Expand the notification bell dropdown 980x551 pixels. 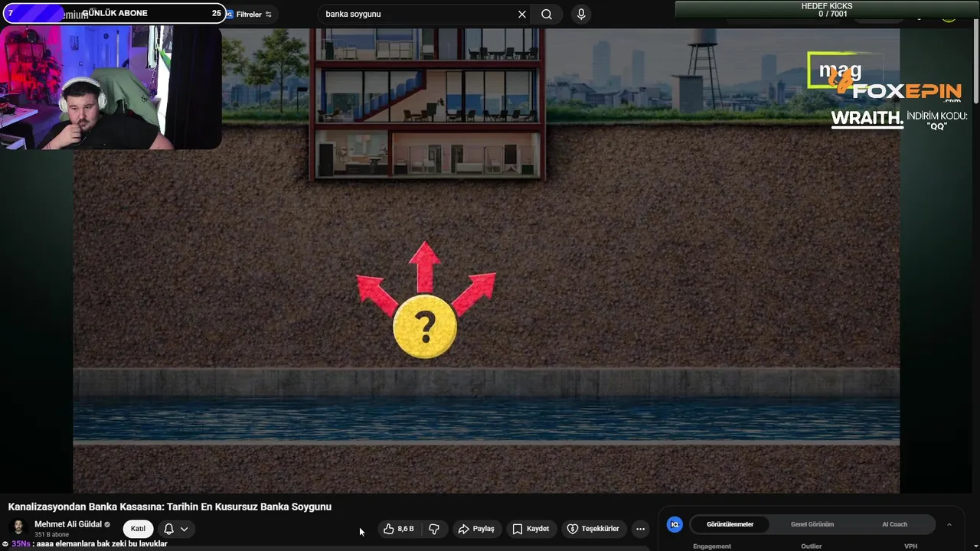[x=176, y=529]
